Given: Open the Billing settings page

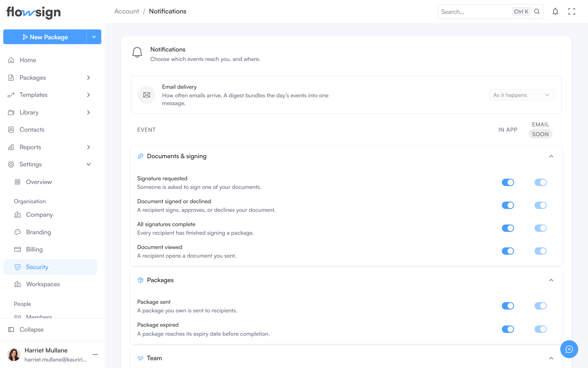Looking at the screenshot, I should coord(50,249).
